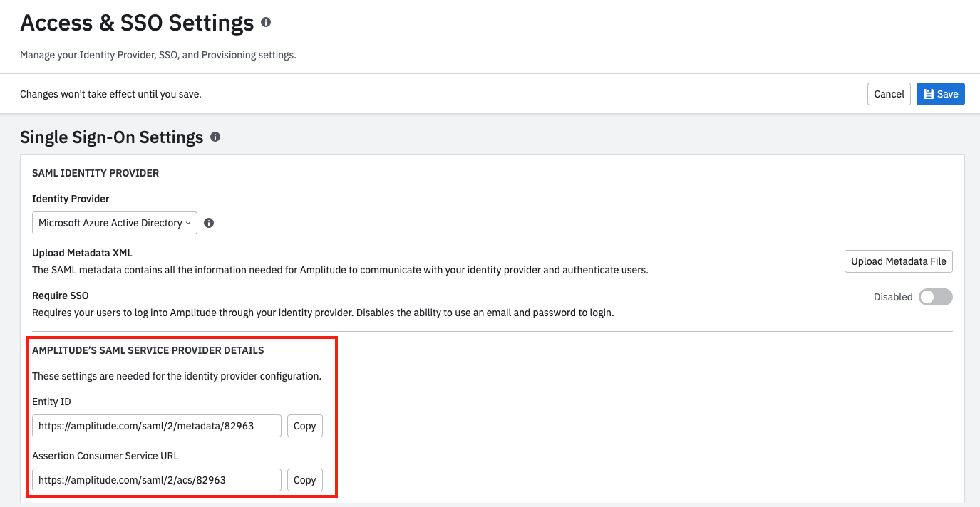Enable the Require SSO toggle switch
The height and width of the screenshot is (507, 980).
[935, 297]
